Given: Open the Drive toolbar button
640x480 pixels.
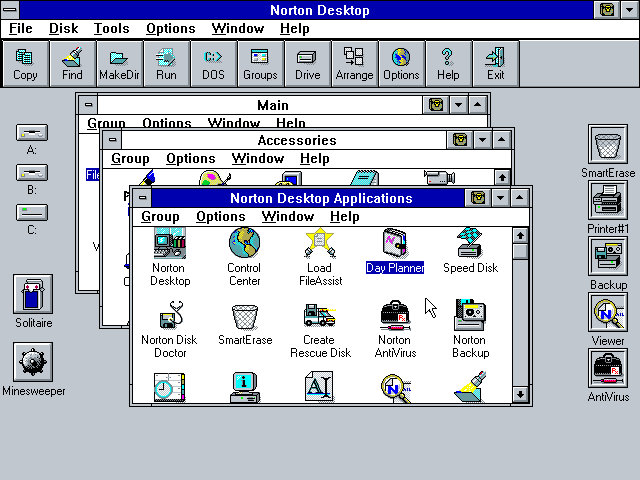Looking at the screenshot, I should [307, 64].
